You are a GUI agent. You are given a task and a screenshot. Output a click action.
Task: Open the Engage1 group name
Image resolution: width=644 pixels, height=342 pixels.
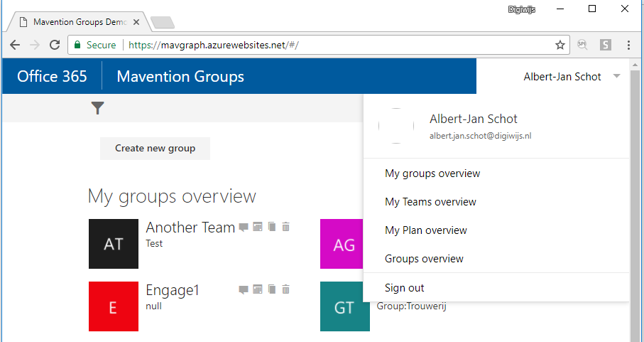pyautogui.click(x=173, y=290)
